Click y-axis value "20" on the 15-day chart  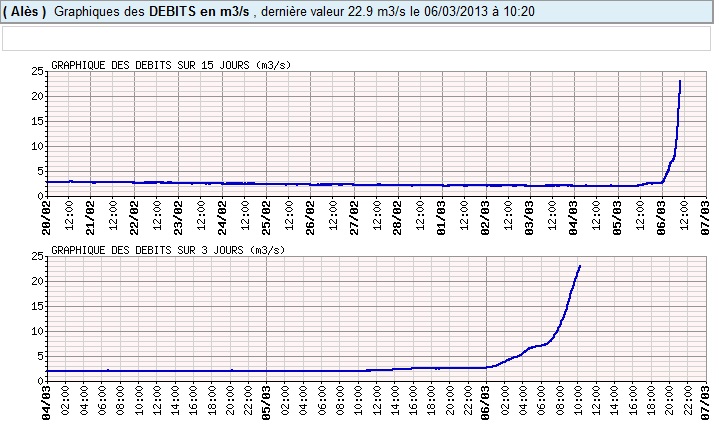[x=37, y=96]
